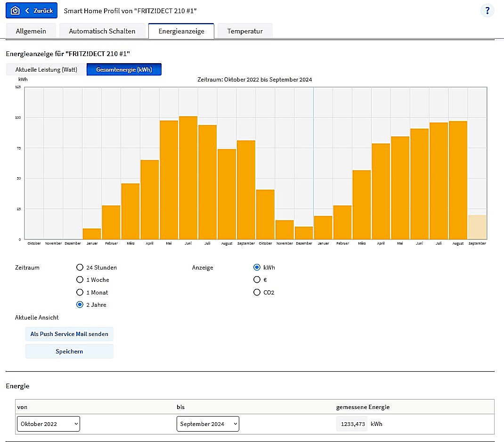Click the 'von' column header
The image size is (504, 442).
22,407
